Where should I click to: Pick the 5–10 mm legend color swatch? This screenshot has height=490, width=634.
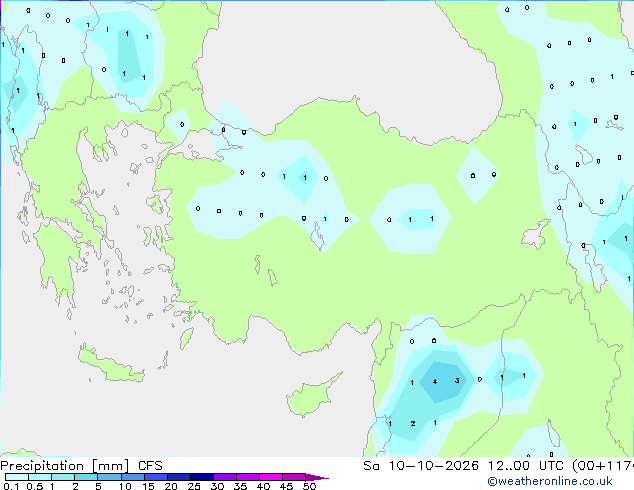(109, 477)
